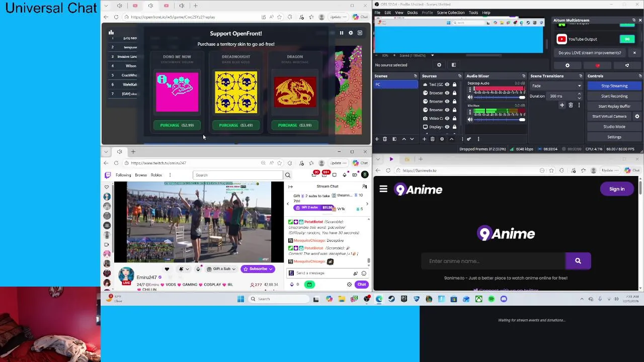Viewport: 644px width, 362px height.
Task: Open the preview scaling dropdown in OBS
Action: point(432,55)
